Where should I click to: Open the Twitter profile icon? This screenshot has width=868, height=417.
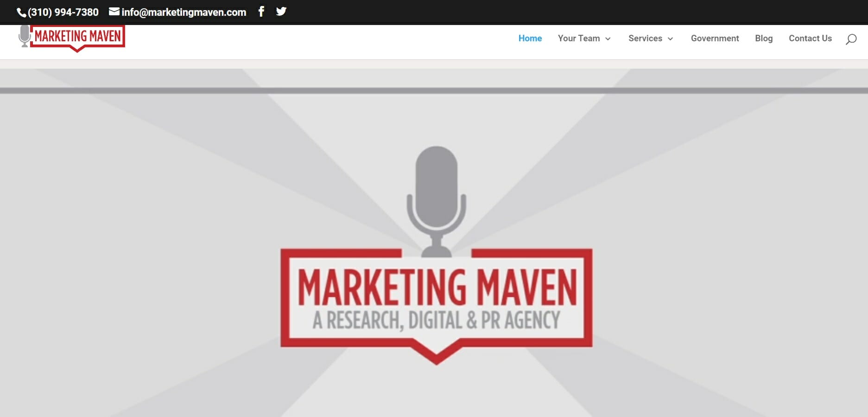(281, 12)
